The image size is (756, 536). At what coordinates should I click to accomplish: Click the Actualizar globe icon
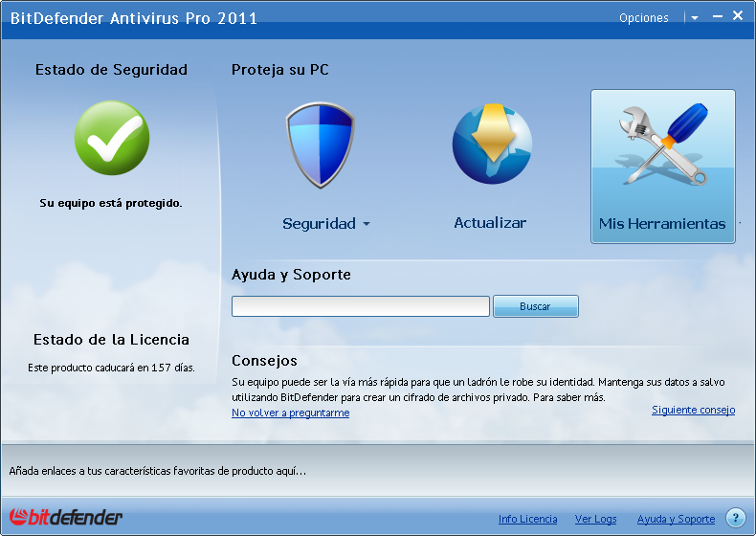(491, 145)
